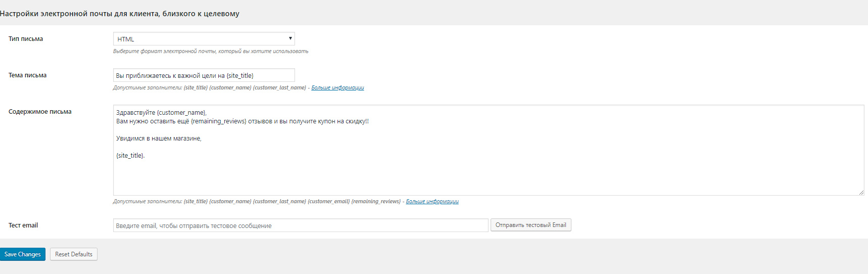The width and height of the screenshot is (868, 274).
Task: Open 'Больше информации' link under content textarea
Action: click(x=432, y=201)
